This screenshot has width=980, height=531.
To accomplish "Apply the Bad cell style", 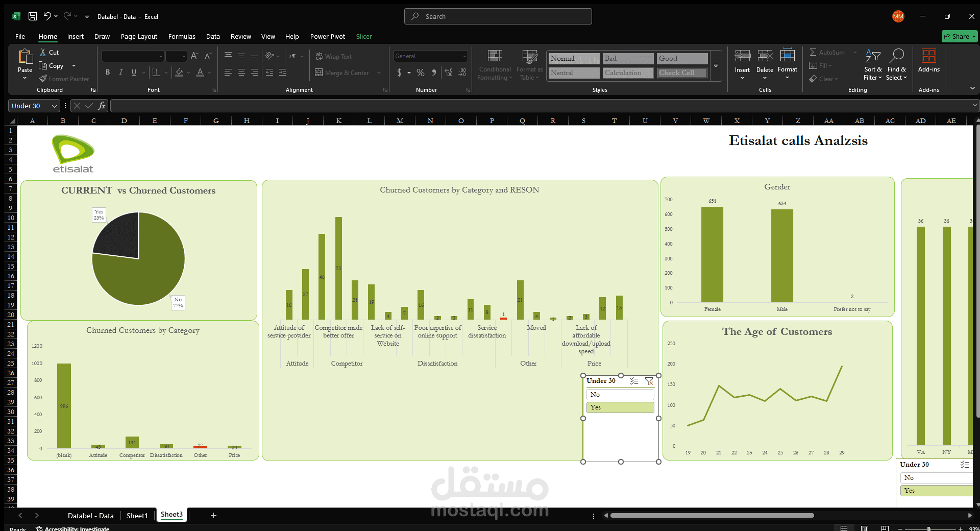I will tap(628, 59).
